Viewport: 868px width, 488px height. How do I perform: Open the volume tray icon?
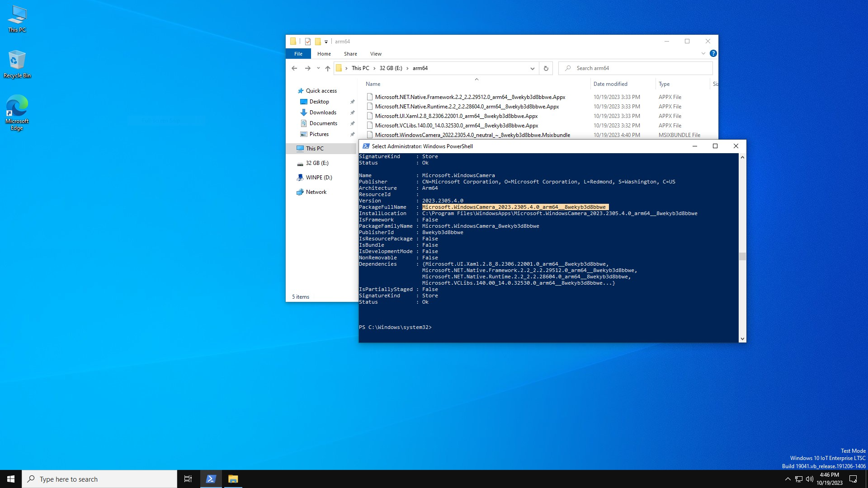(809, 479)
